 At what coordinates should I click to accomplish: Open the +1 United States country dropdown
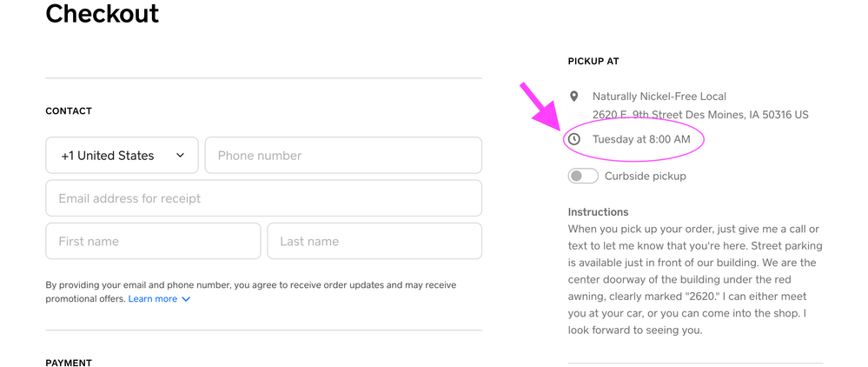(x=122, y=156)
